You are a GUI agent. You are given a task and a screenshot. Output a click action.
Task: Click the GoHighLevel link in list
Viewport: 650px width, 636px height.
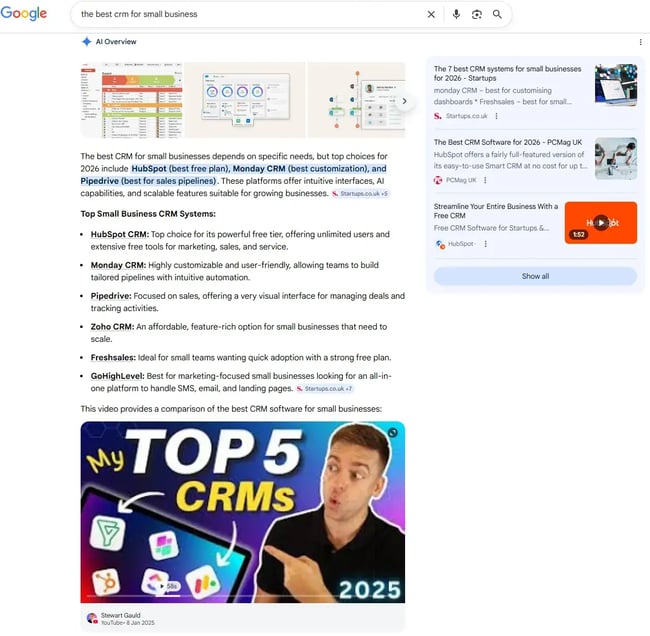click(x=117, y=376)
